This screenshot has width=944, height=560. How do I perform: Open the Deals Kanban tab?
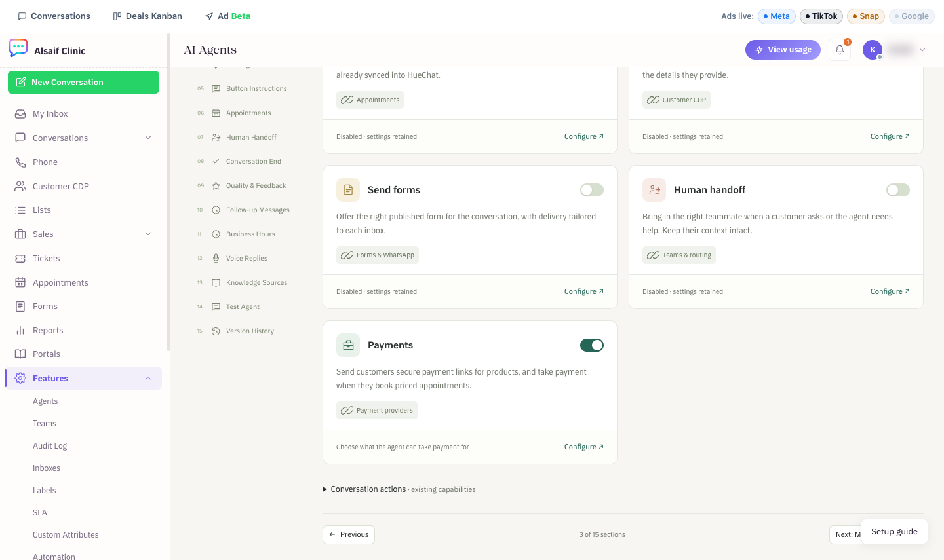[147, 16]
